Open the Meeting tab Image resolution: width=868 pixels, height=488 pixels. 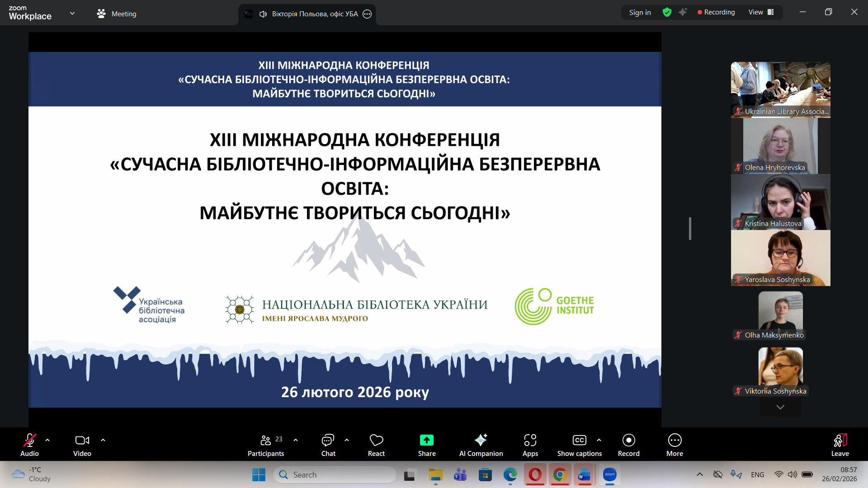(117, 14)
